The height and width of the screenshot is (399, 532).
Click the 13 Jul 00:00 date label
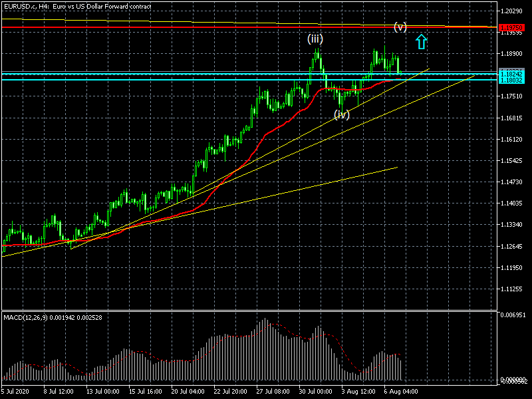(x=102, y=392)
